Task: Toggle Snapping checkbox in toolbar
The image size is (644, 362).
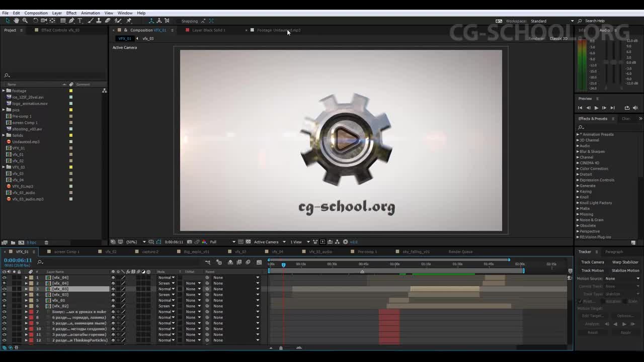Action: (178, 21)
